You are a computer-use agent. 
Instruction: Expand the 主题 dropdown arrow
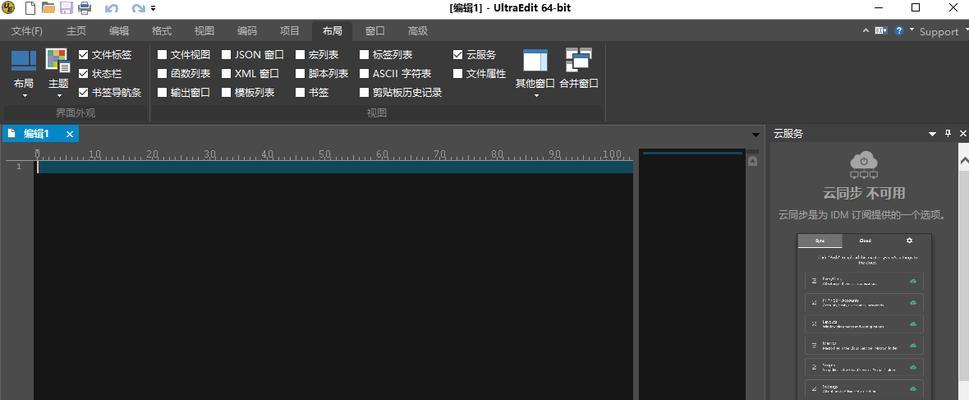coord(59,95)
